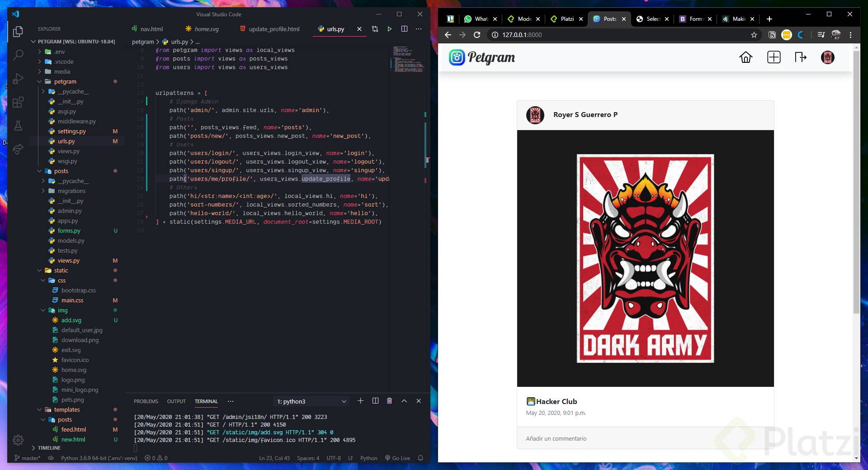The height and width of the screenshot is (470, 868).
Task: Open a new Chrome tab
Action: click(x=769, y=19)
